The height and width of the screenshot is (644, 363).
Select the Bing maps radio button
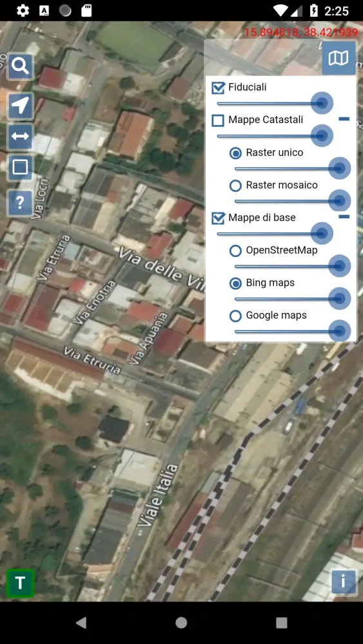click(x=235, y=283)
